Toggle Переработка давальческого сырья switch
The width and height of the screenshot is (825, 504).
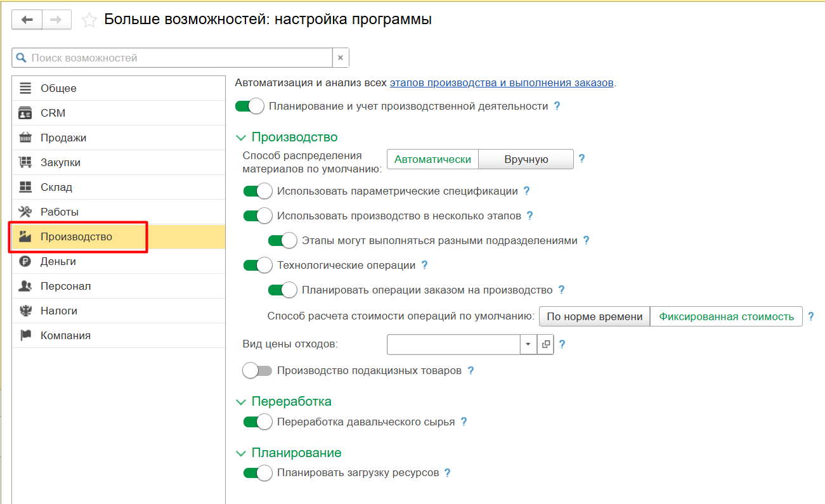click(257, 422)
